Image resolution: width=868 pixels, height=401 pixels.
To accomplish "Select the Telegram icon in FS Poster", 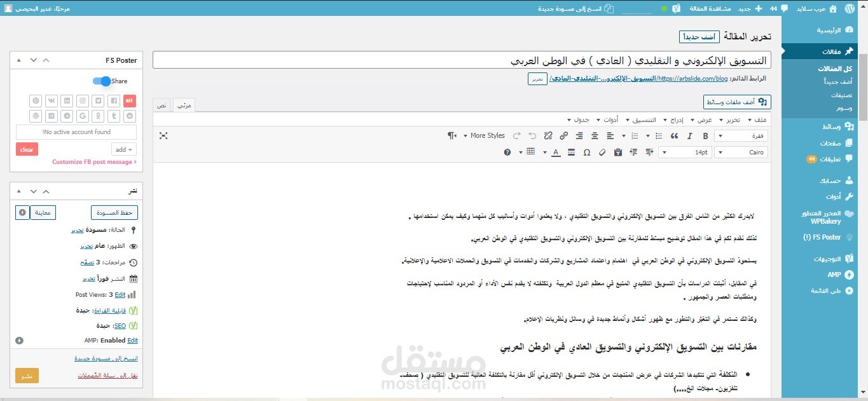I will [x=67, y=116].
